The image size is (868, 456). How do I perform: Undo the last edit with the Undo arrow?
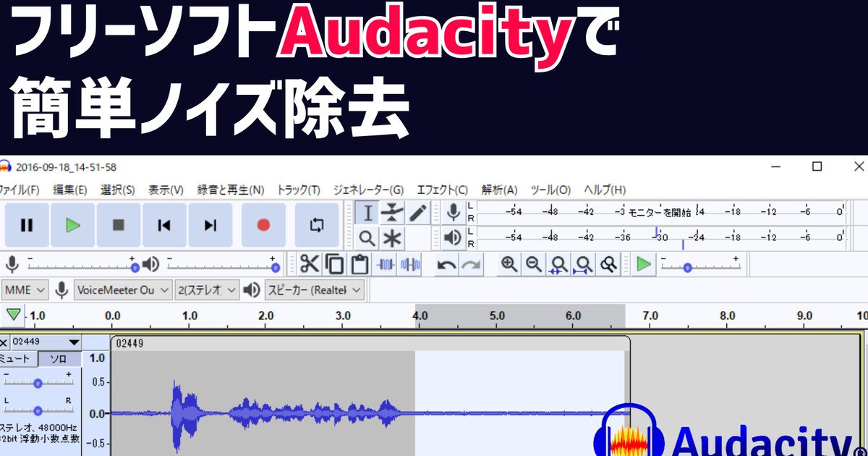446,264
